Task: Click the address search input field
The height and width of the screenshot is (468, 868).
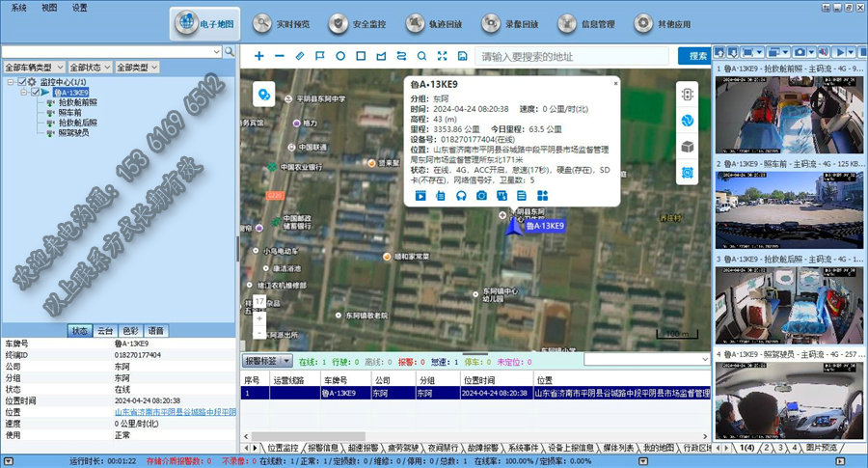Action: pyautogui.click(x=574, y=56)
